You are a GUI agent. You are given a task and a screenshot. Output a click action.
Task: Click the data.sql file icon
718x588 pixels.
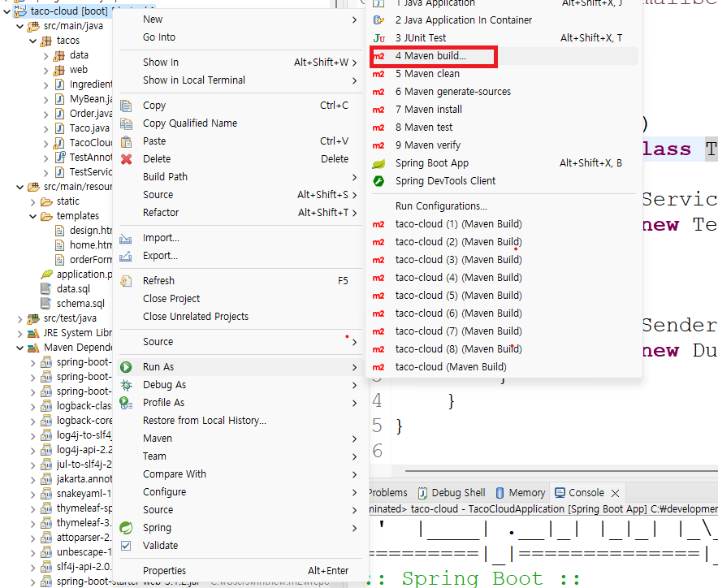[45, 289]
